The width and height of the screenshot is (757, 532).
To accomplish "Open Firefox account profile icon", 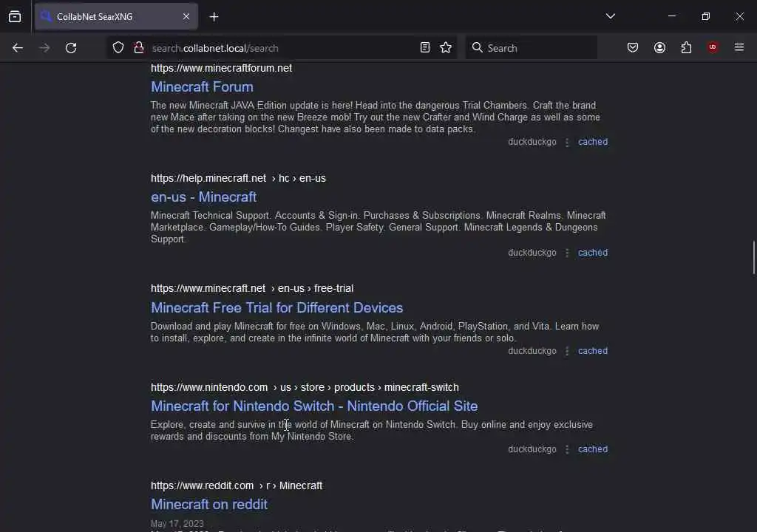I will (x=659, y=48).
